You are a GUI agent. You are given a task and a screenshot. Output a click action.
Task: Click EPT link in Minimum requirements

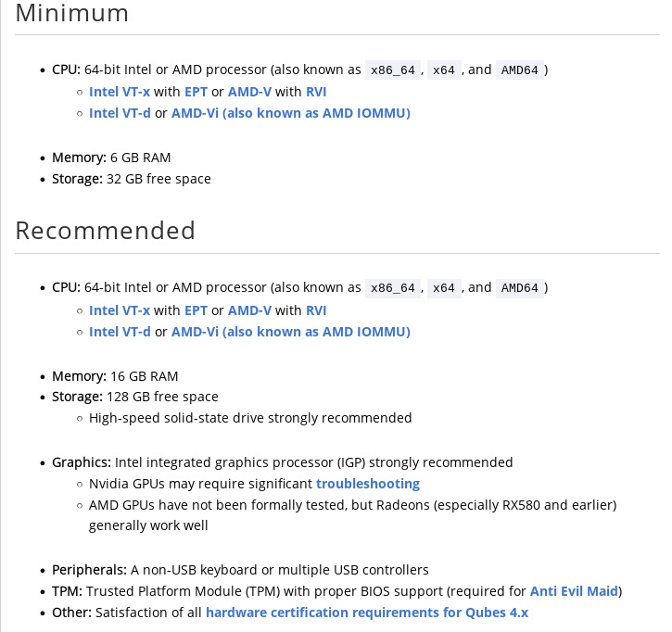coord(196,92)
